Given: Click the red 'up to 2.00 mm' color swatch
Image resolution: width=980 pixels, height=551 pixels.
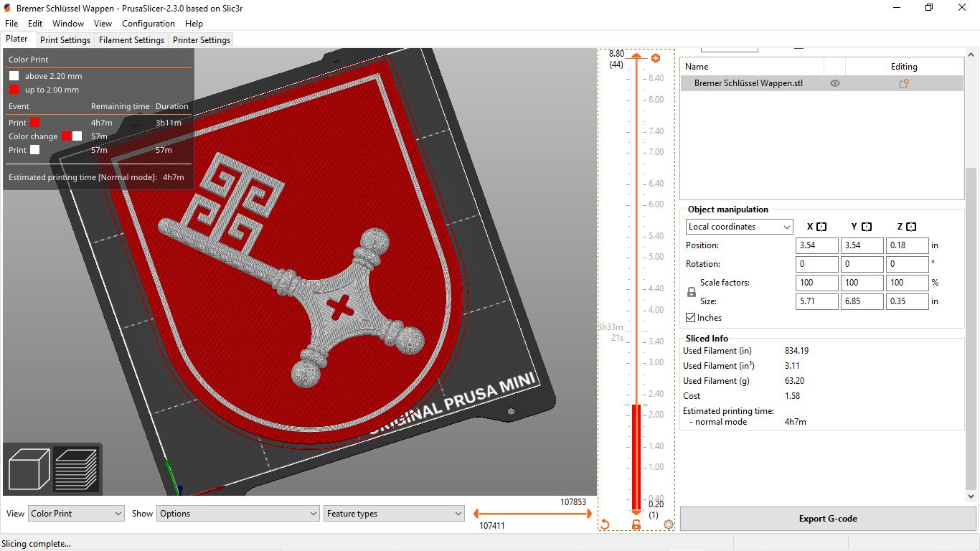Looking at the screenshot, I should click(x=14, y=89).
